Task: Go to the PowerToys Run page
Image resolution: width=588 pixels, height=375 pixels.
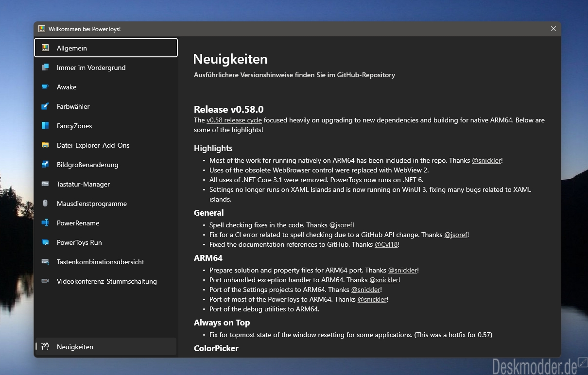Action: pyautogui.click(x=106, y=242)
